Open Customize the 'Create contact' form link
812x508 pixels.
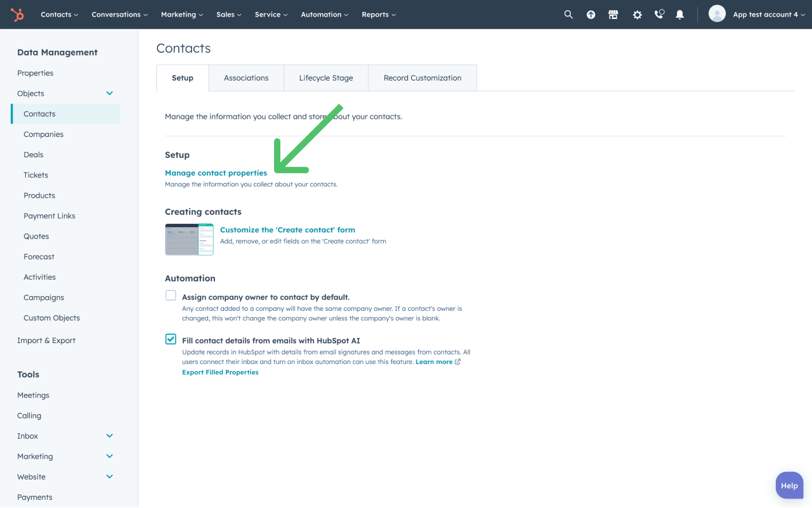pos(287,230)
